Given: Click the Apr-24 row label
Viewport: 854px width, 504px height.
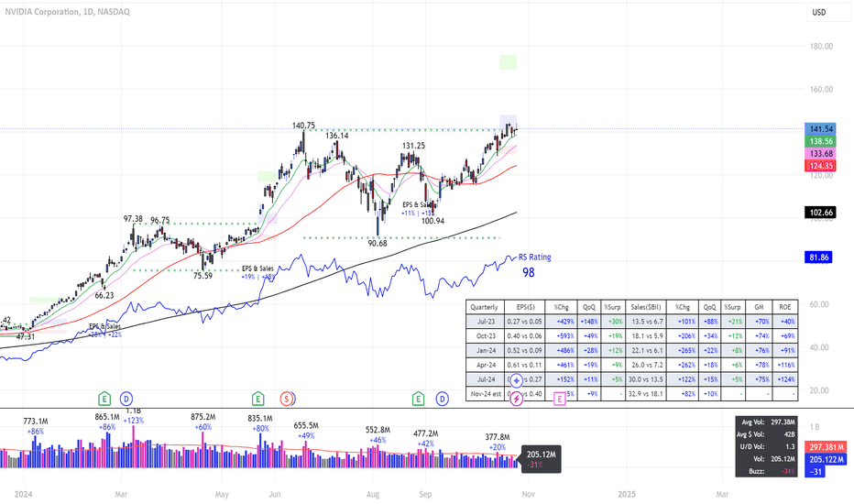Looking at the screenshot, I should tap(486, 365).
